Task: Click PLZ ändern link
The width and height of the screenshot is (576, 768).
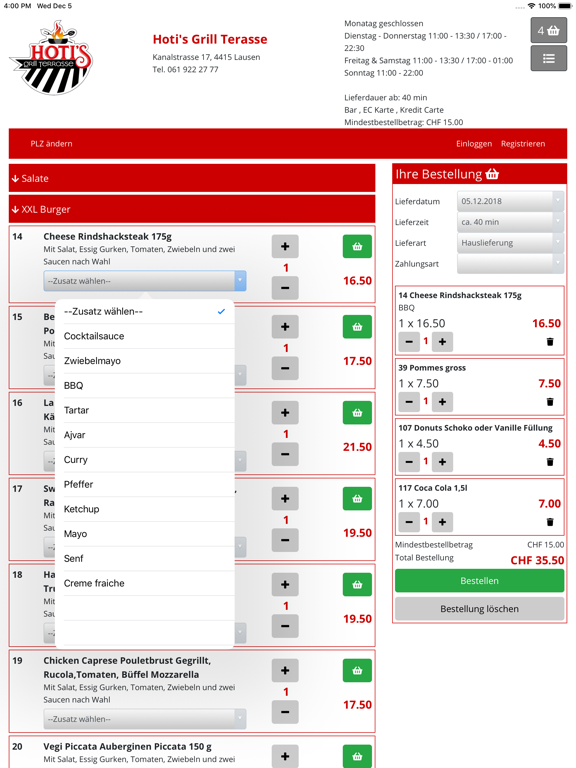Action: pos(51,144)
